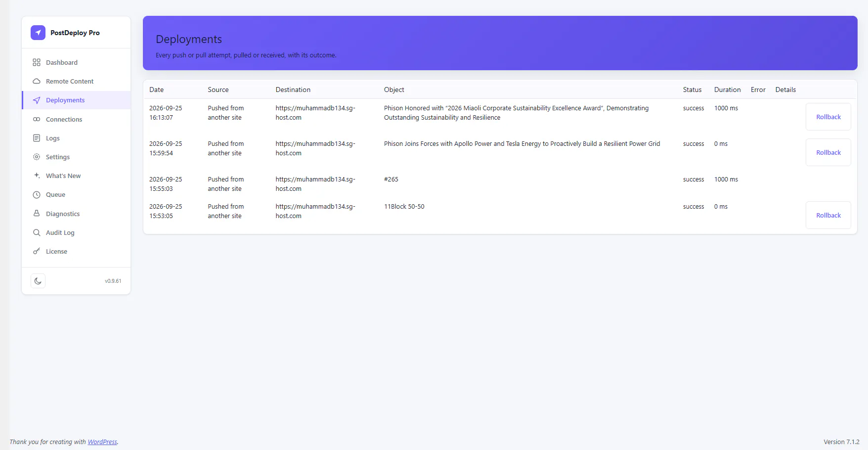The image size is (868, 450).
Task: Click the Destination column header
Action: pyautogui.click(x=293, y=90)
